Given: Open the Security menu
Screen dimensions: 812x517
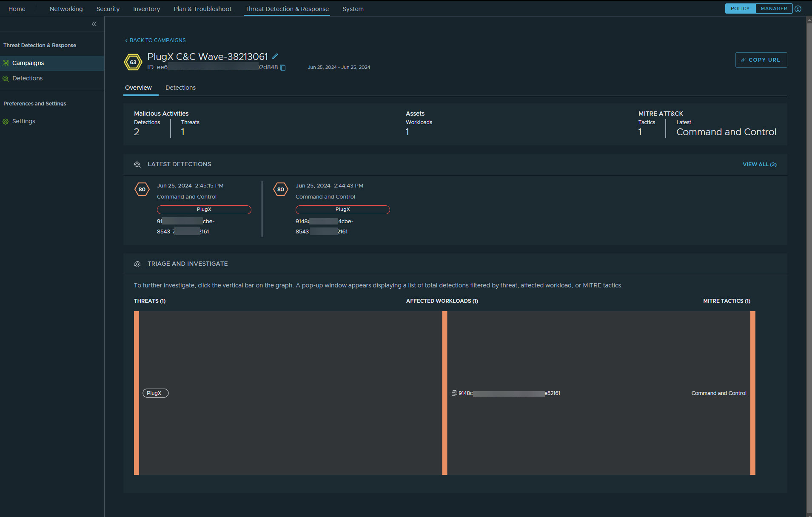Looking at the screenshot, I should pyautogui.click(x=108, y=9).
